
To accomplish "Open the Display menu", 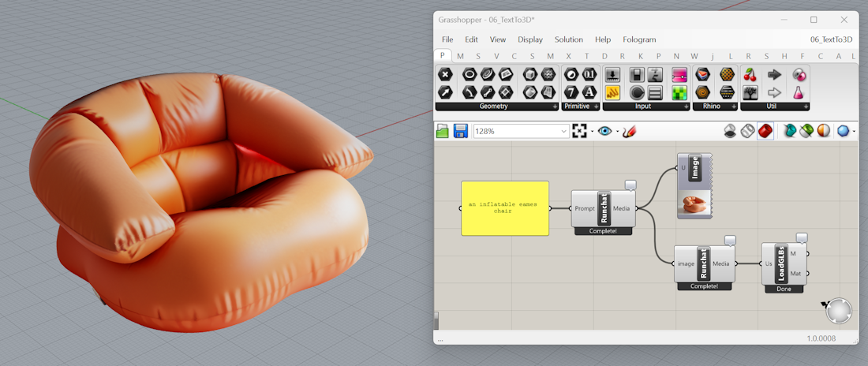I will point(530,39).
